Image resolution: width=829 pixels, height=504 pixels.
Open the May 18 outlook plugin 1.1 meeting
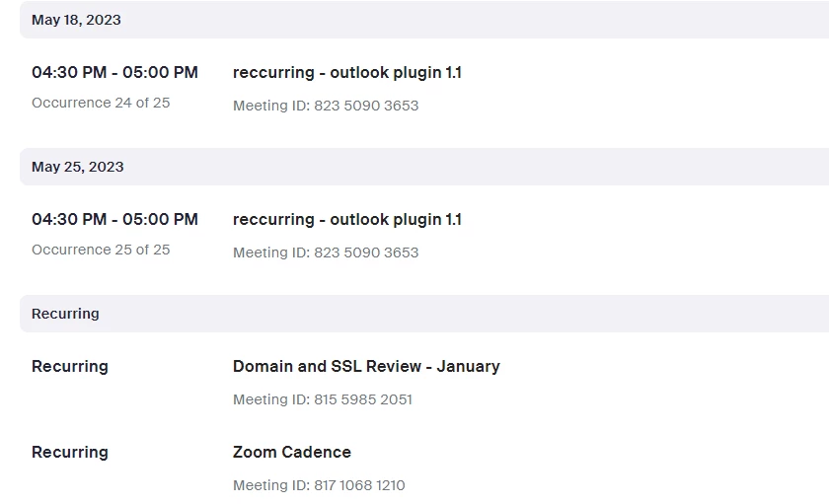pyautogui.click(x=346, y=72)
